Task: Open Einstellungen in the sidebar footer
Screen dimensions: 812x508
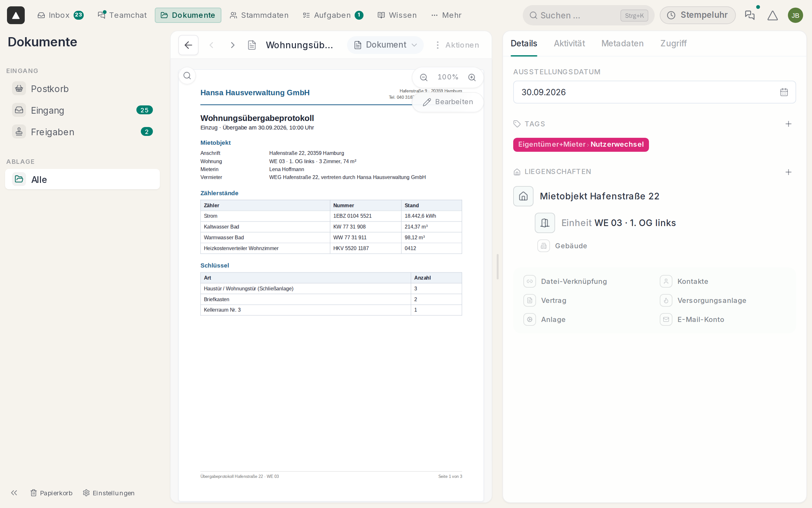Action: point(109,493)
